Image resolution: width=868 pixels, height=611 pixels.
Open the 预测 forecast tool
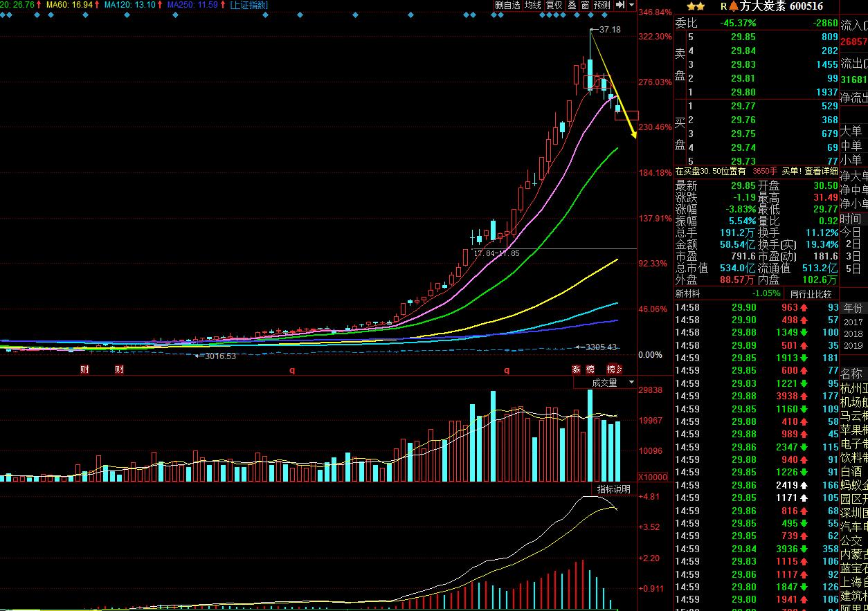point(602,6)
